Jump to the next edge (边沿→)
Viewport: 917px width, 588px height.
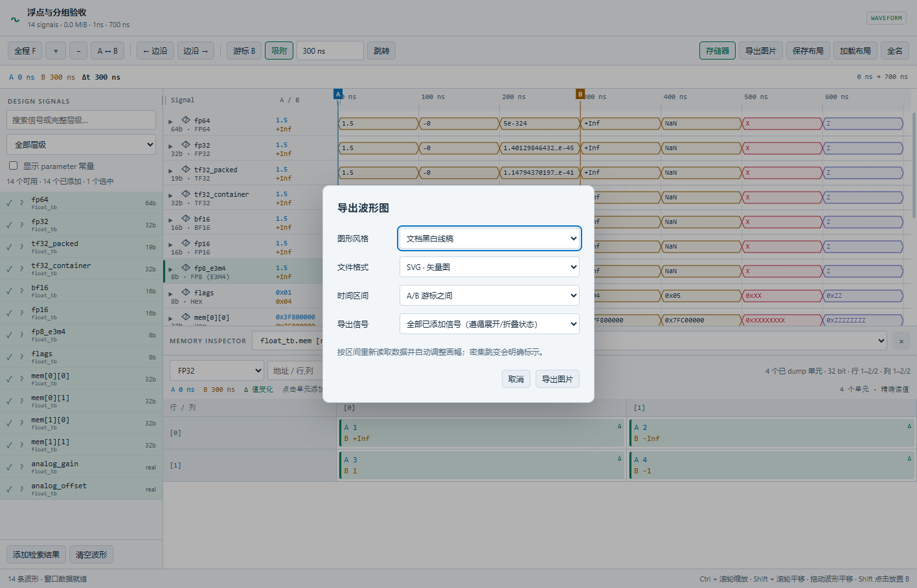[196, 51]
